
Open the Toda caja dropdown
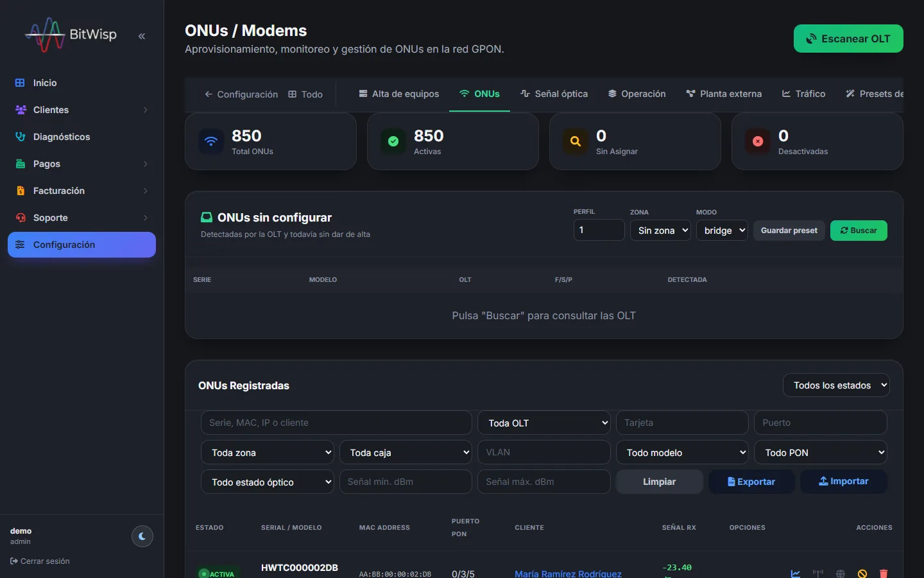(406, 452)
